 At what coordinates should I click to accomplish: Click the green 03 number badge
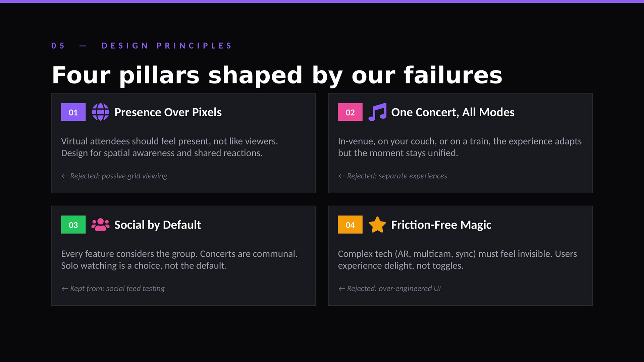coord(73,225)
